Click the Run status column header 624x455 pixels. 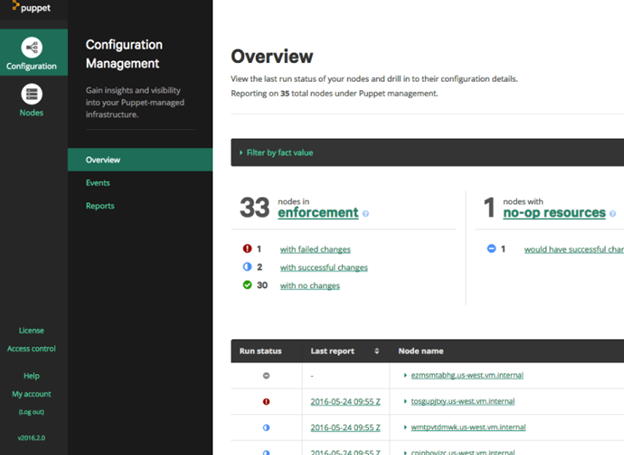260,351
